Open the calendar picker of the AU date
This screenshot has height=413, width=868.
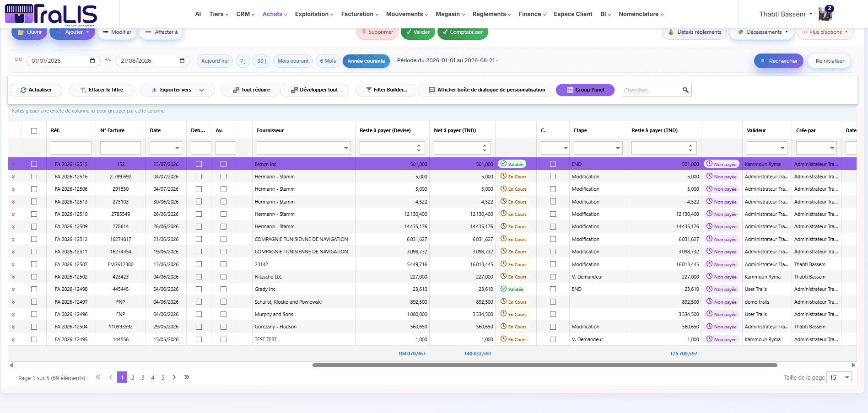182,61
